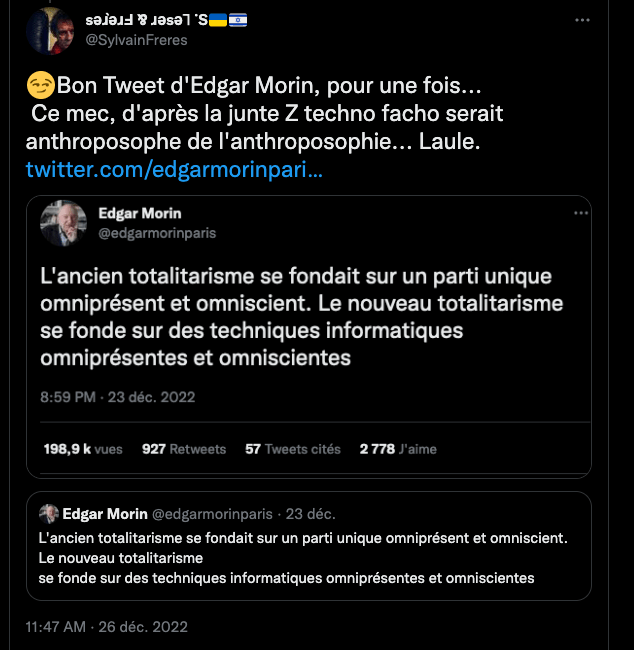The image size is (634, 650).
Task: Click Sylvain Freres' profile avatar
Action: (x=48, y=29)
